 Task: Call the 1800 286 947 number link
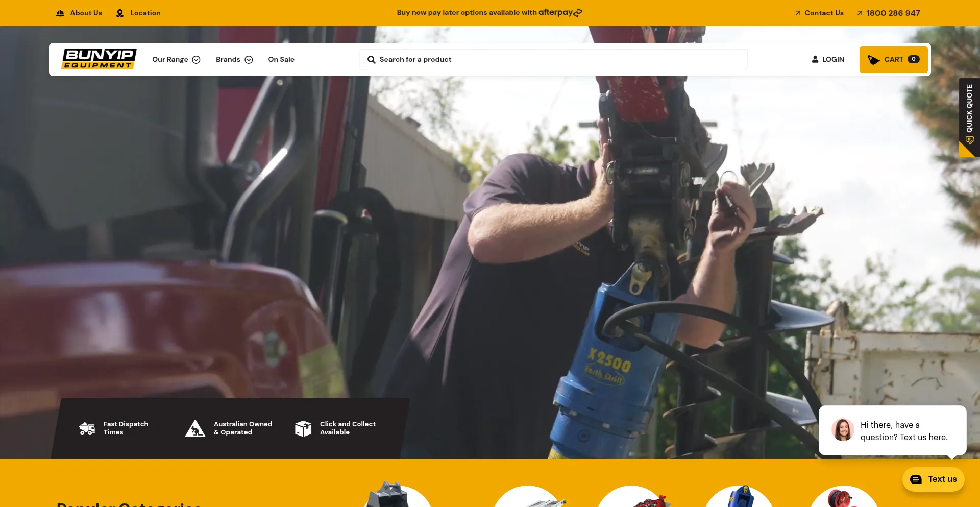point(893,13)
